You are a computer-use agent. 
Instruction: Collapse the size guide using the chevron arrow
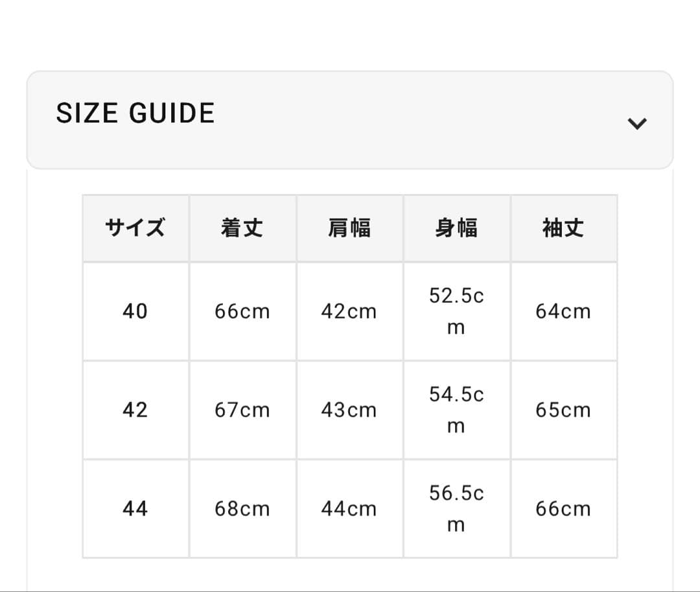pos(637,123)
